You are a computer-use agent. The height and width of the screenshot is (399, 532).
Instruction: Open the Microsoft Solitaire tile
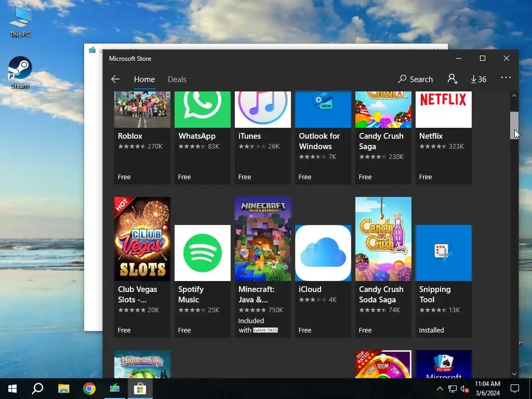click(x=444, y=364)
